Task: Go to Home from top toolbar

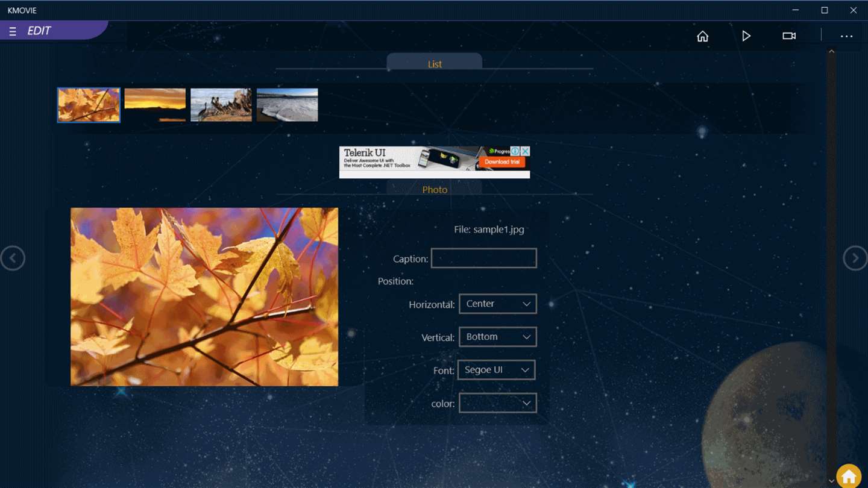Action: pos(703,36)
